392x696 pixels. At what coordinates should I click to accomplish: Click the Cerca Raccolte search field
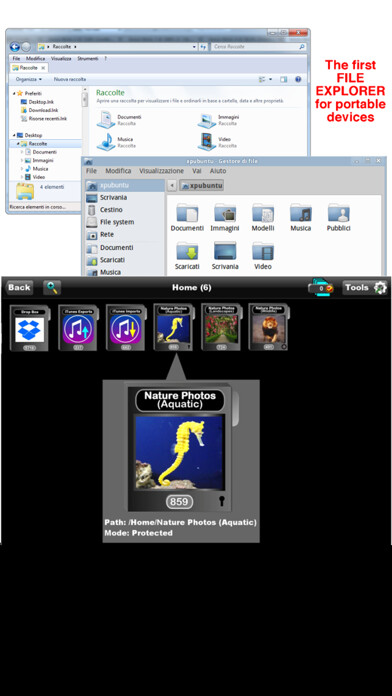[258, 47]
